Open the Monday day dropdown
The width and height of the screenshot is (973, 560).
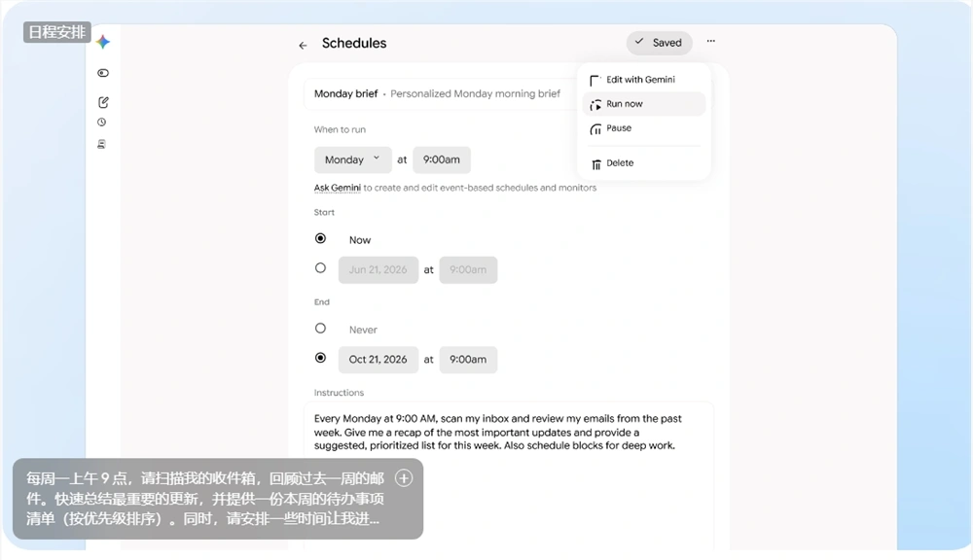pyautogui.click(x=352, y=160)
